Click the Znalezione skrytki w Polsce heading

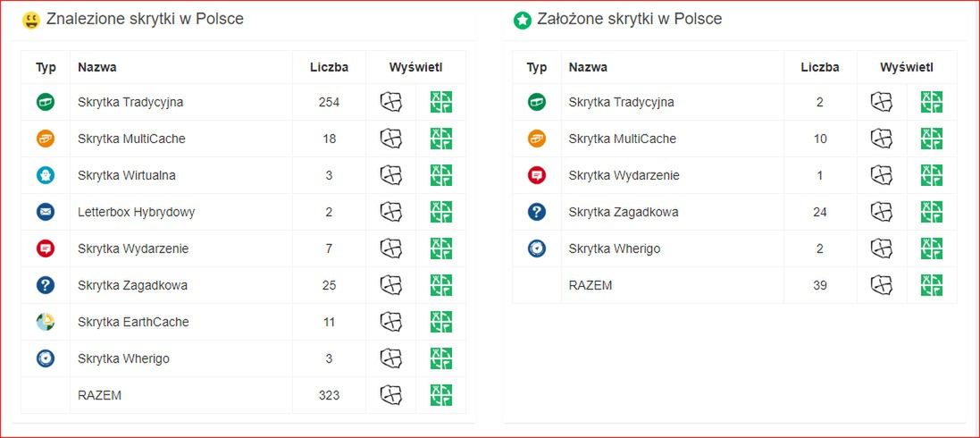click(145, 19)
